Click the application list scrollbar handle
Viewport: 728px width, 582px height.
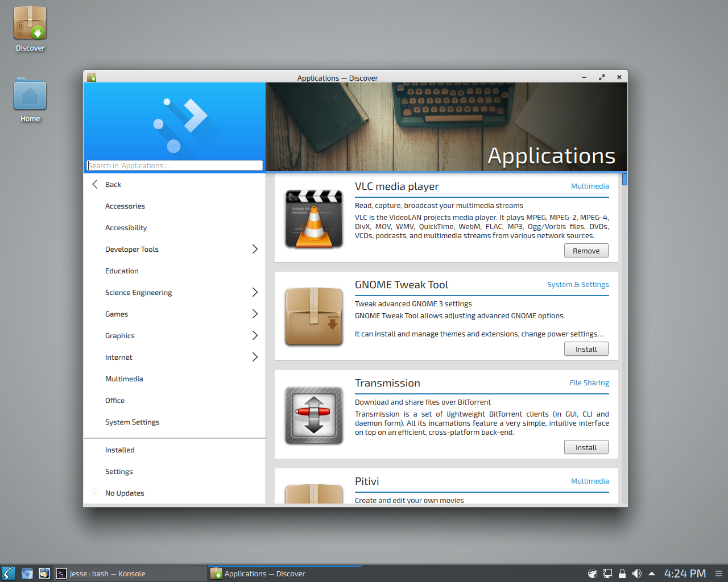pos(624,179)
